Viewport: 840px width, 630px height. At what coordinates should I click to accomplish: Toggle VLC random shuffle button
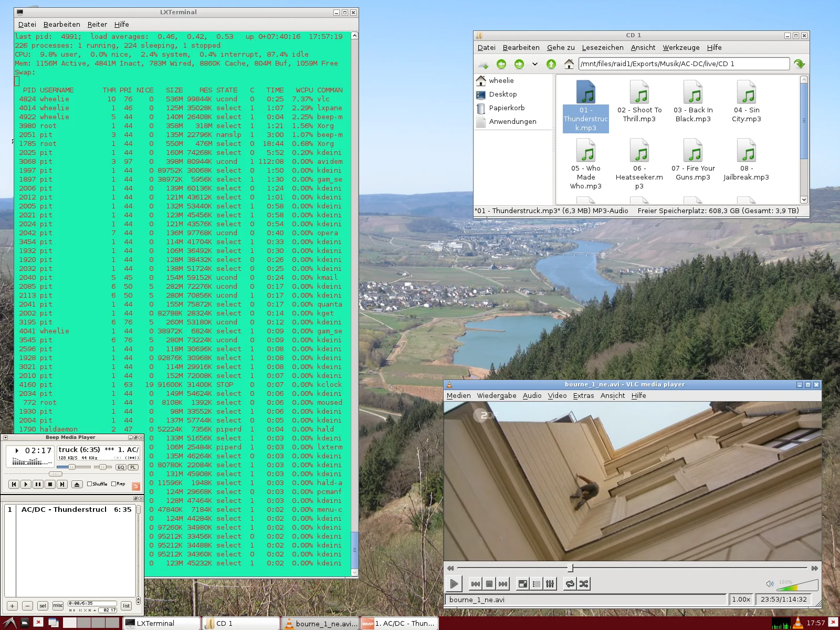coord(584,584)
